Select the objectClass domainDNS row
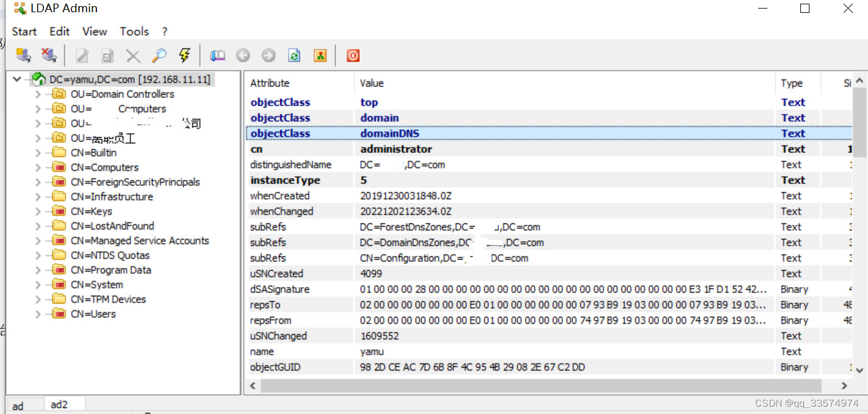The height and width of the screenshot is (414, 868). (x=427, y=133)
